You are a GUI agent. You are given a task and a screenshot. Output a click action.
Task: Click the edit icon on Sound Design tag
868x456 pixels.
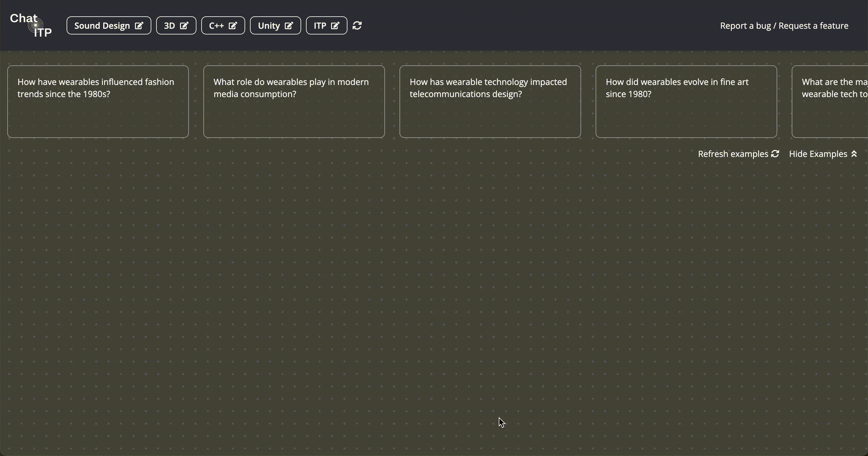coord(139,26)
